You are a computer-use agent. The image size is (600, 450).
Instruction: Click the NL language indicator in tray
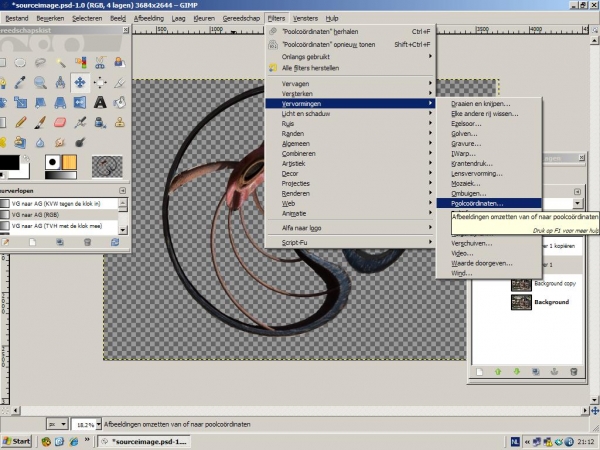[515, 442]
